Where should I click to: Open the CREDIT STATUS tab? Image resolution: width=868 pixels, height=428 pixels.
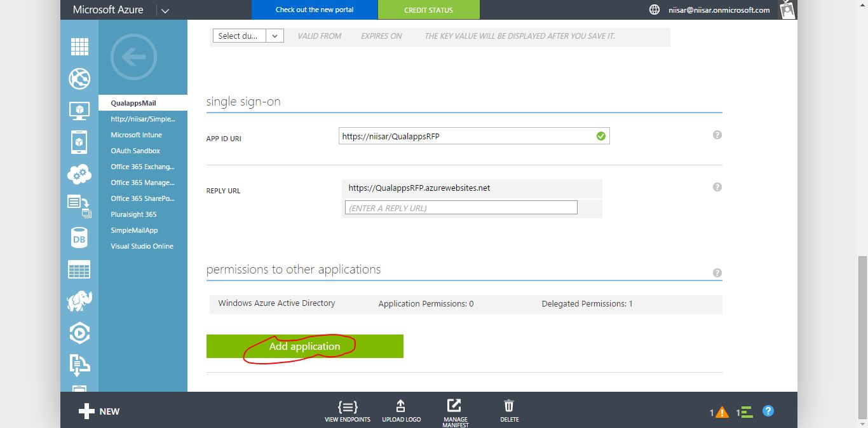point(429,10)
